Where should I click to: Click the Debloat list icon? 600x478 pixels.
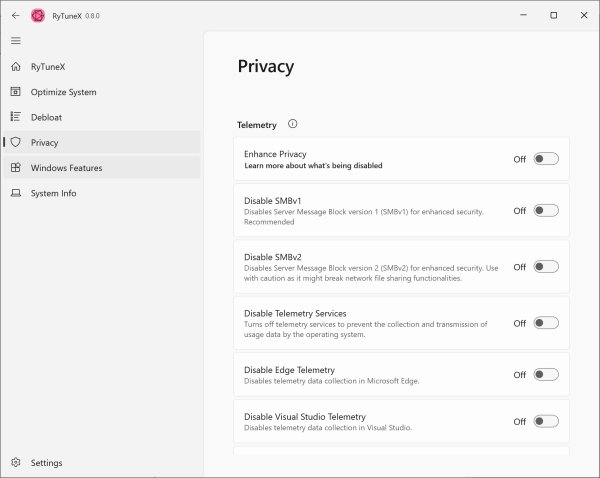(x=15, y=117)
